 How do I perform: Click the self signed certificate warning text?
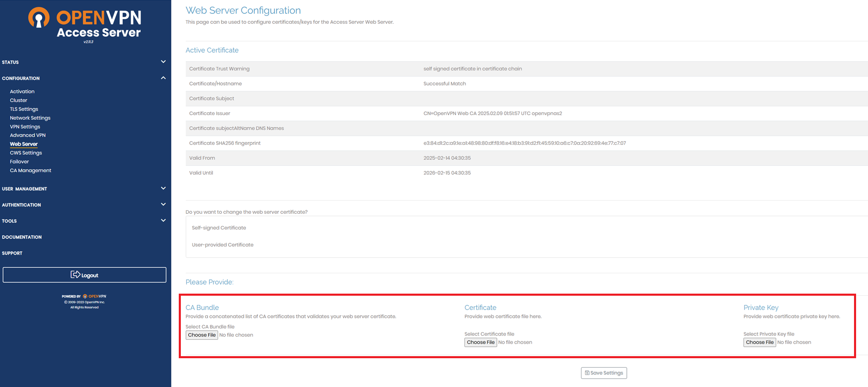coord(473,69)
